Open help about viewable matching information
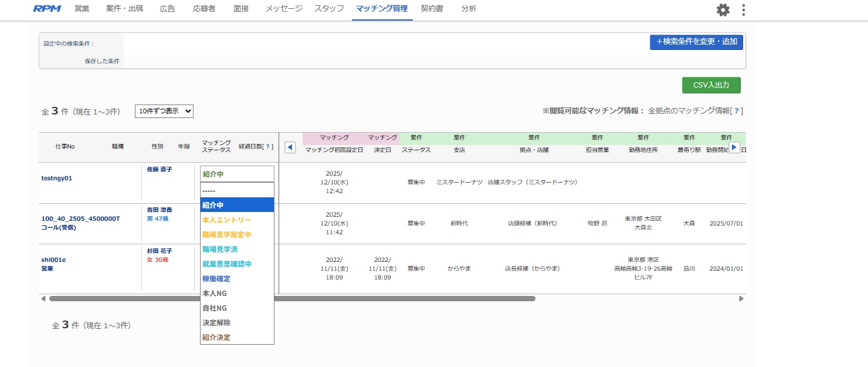 (737, 110)
